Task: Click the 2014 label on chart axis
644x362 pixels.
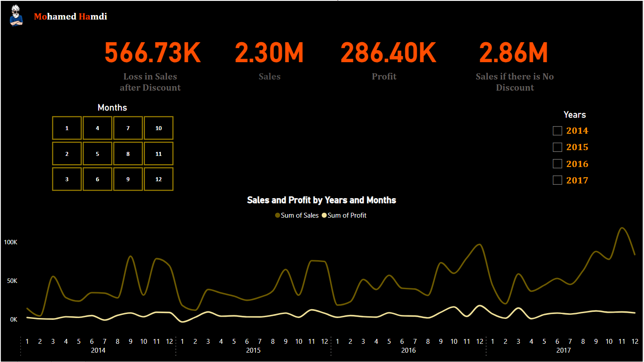Action: (x=98, y=350)
